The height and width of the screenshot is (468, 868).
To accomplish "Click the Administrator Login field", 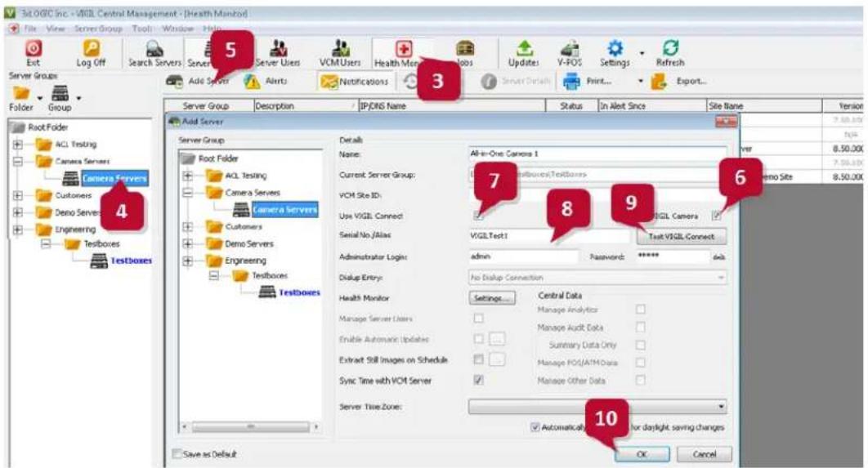I will (x=523, y=256).
